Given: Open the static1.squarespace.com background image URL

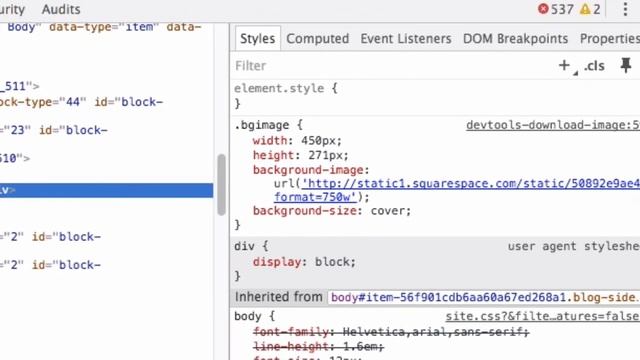Looking at the screenshot, I should 471,184.
